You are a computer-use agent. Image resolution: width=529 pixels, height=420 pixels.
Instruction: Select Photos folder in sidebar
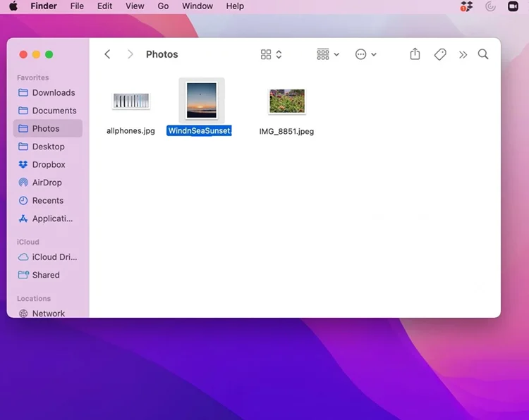tap(47, 128)
